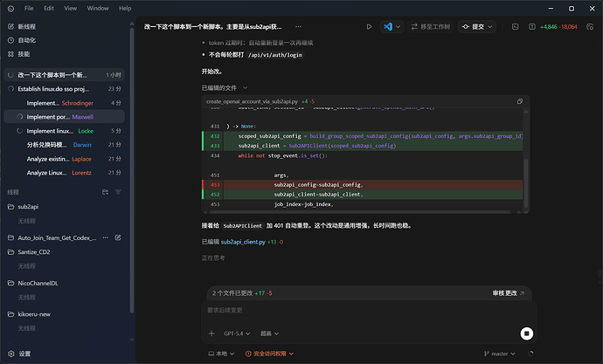Select the Establish linux.do sso proj... thread
Screen dimensions: 603x364
click(64, 89)
